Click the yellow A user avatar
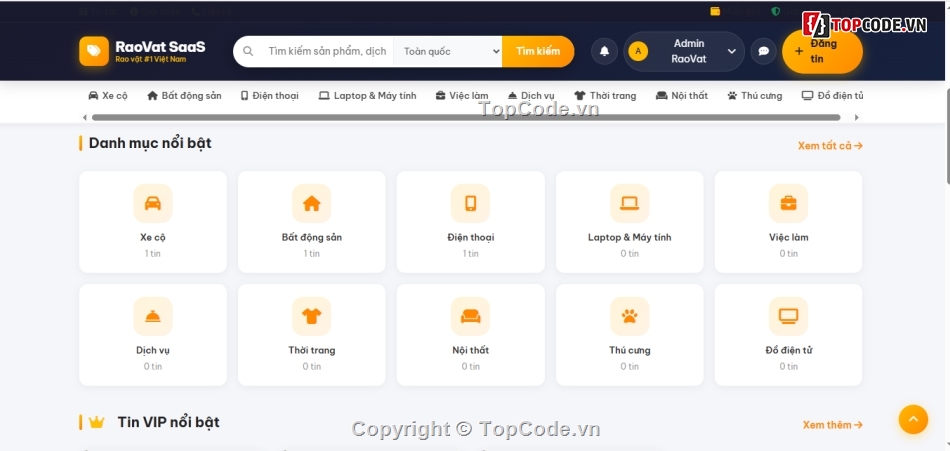950x451 pixels. pyautogui.click(x=638, y=52)
